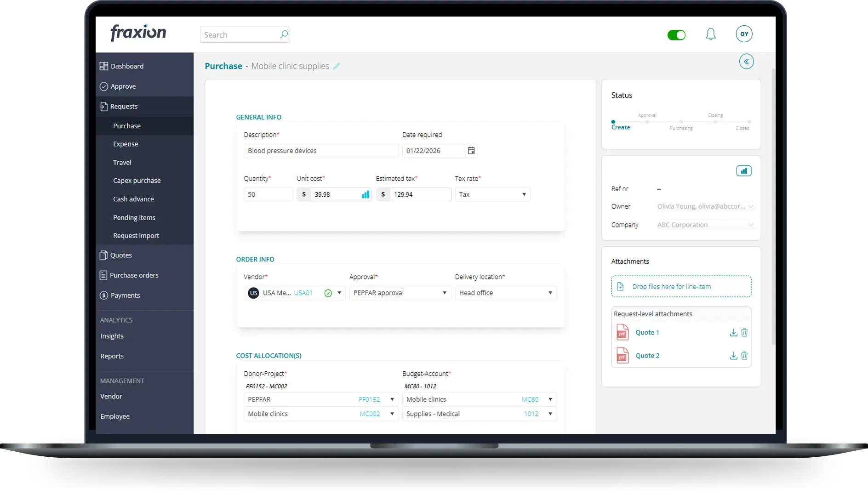Open the Company ABC Corporation dropdown

pos(705,225)
